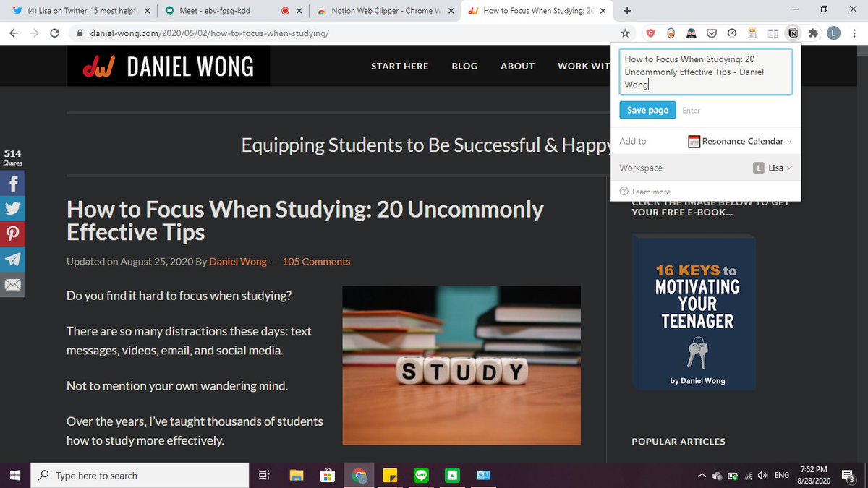Screen dimensions: 868x488
Task: Show hidden system tray icons
Action: (702, 476)
